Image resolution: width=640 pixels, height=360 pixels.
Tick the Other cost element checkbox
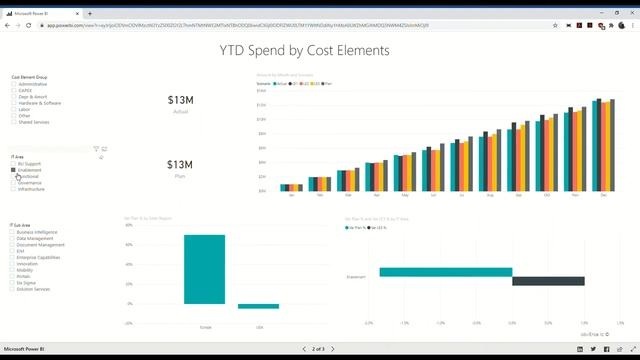pos(14,116)
